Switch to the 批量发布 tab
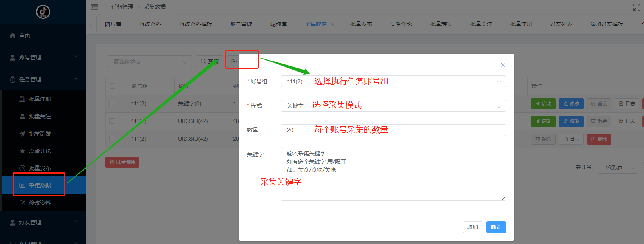This screenshot has width=644, height=244. coord(361,24)
